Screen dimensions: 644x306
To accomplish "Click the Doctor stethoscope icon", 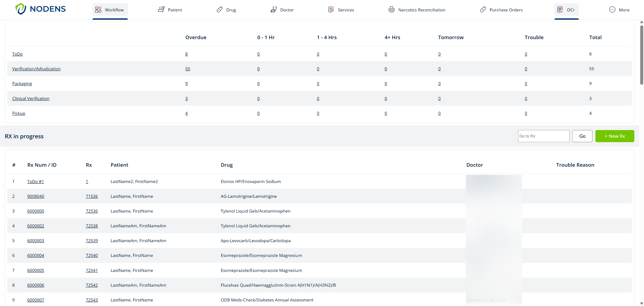I will 274,10.
